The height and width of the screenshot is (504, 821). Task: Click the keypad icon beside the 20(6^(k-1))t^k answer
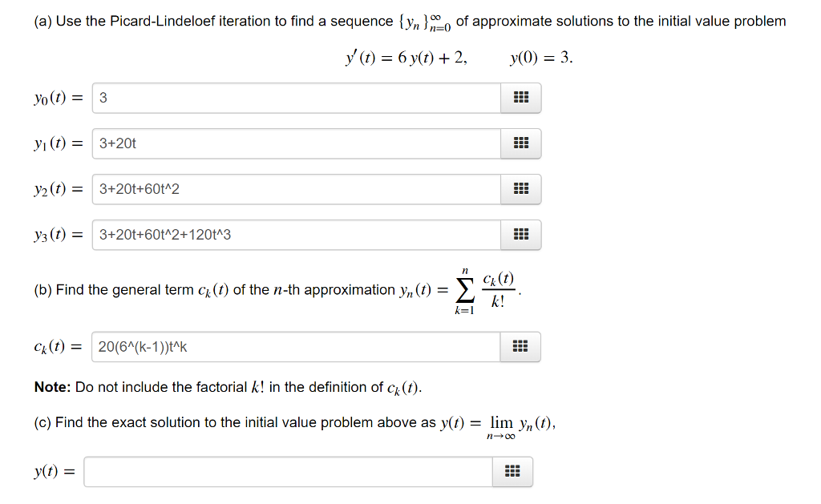(x=520, y=347)
